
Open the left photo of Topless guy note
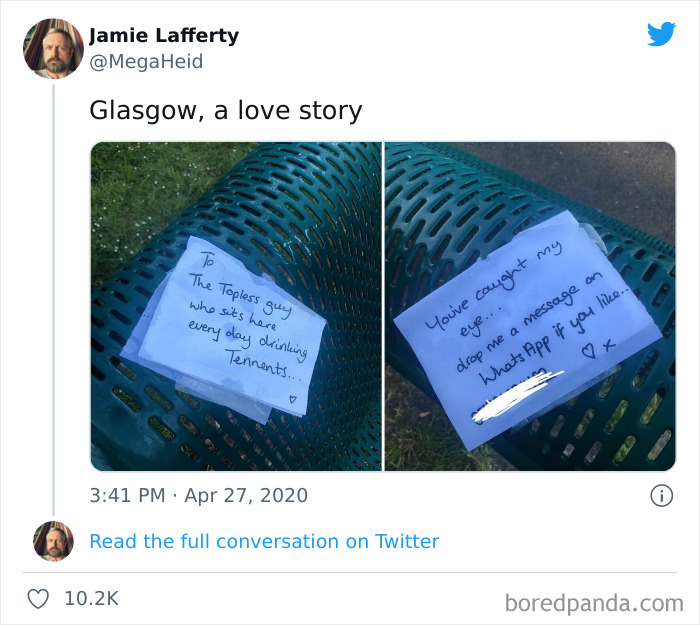(x=236, y=306)
